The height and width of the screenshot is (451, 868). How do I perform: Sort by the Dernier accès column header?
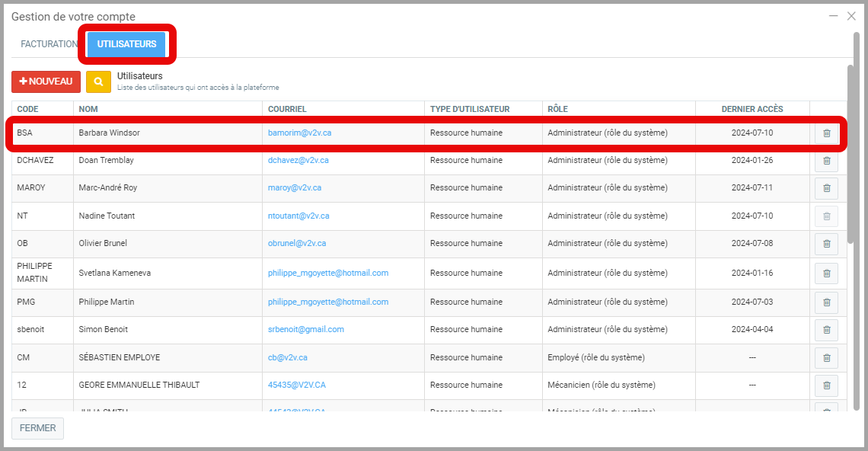coord(752,109)
